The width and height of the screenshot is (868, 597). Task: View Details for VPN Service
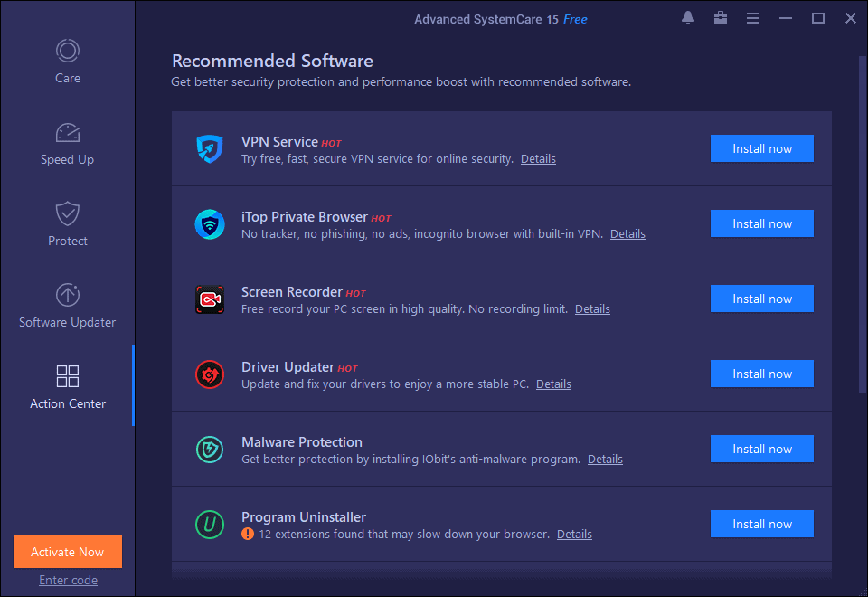(x=538, y=159)
